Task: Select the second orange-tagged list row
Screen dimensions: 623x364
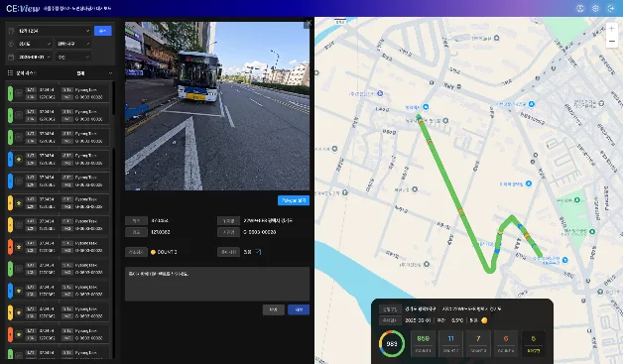Action: 58,334
